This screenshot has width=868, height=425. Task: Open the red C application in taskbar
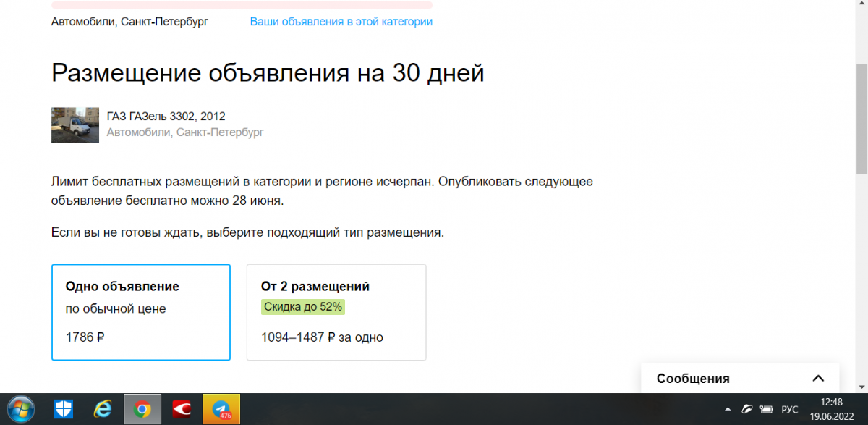click(x=181, y=410)
